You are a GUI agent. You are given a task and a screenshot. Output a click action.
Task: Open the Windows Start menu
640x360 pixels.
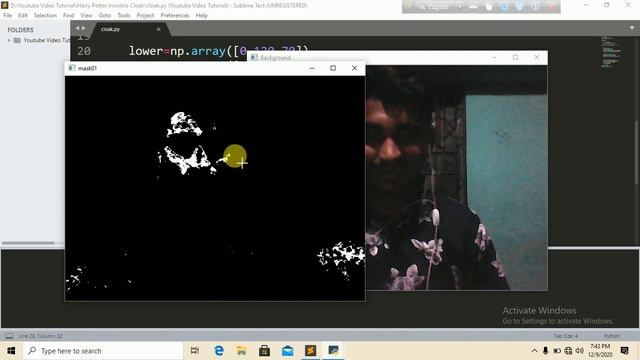(11, 351)
